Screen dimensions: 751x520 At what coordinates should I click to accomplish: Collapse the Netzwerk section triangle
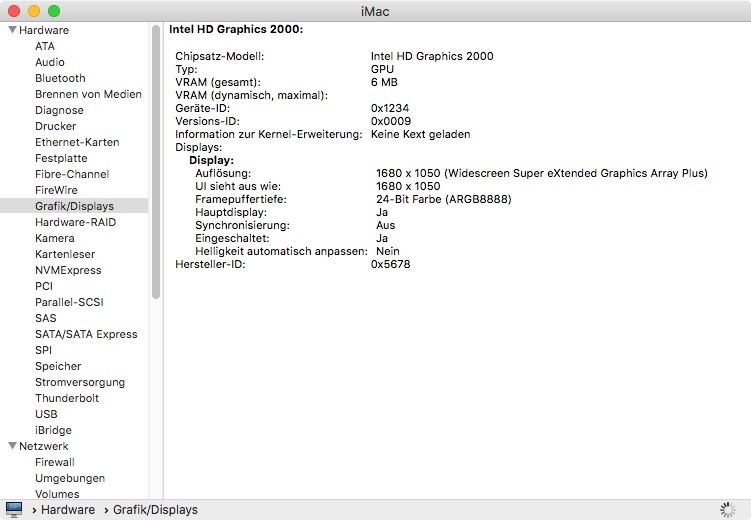pyautogui.click(x=12, y=446)
